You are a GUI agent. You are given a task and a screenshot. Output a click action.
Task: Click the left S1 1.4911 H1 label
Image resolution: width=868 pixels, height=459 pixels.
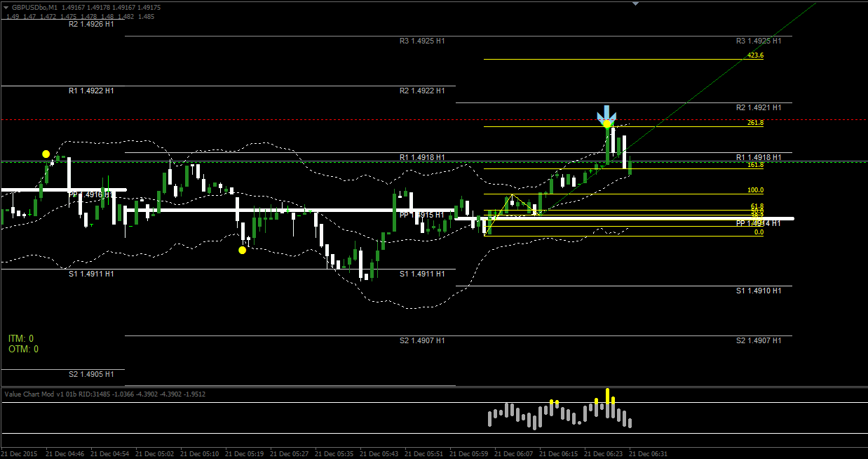(91, 274)
